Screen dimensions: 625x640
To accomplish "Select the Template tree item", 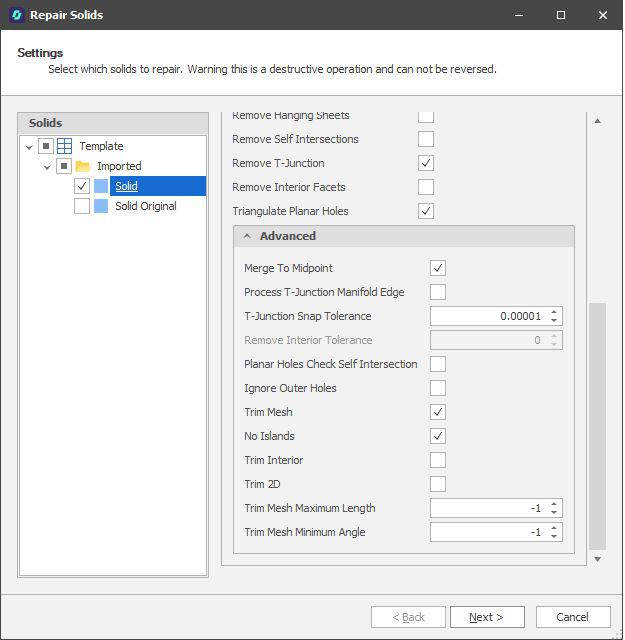I will tap(101, 146).
